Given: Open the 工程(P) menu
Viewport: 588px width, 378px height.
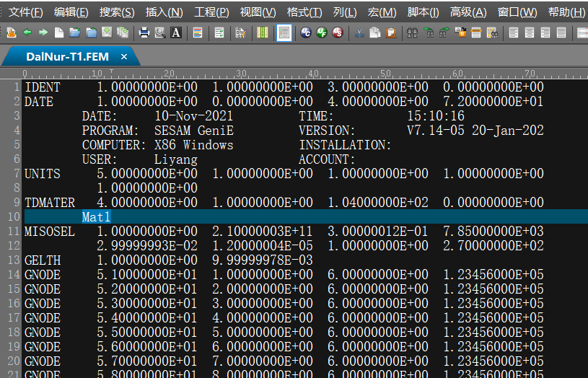Looking at the screenshot, I should tap(211, 12).
